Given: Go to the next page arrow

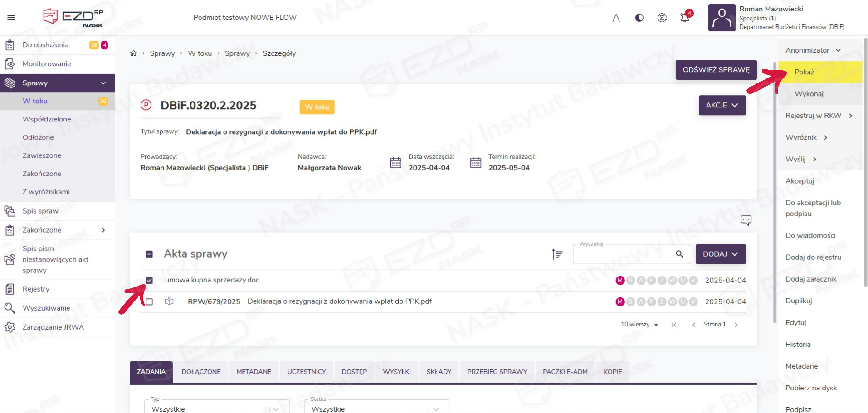Looking at the screenshot, I should pos(736,325).
